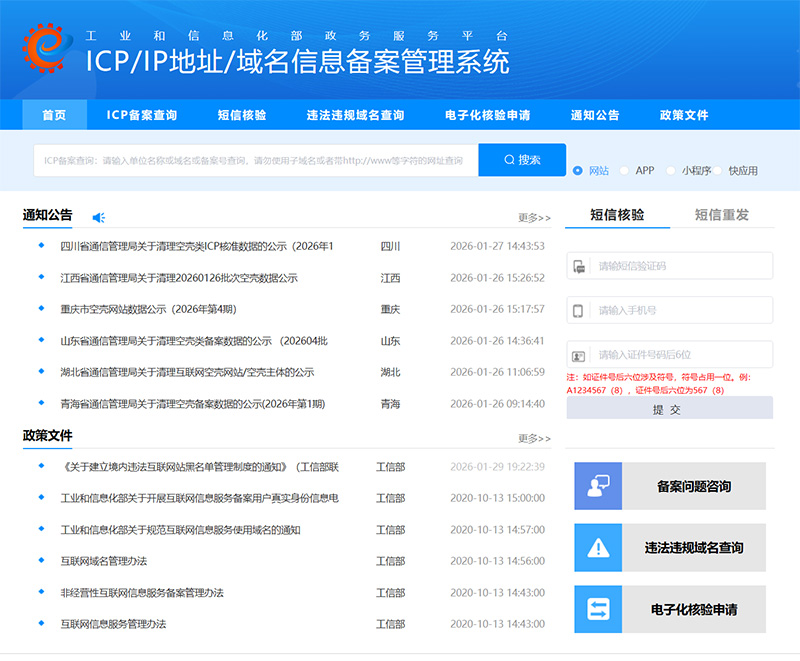The width and height of the screenshot is (800, 661).
Task: Click the ICP record number search input field
Action: tap(250, 160)
